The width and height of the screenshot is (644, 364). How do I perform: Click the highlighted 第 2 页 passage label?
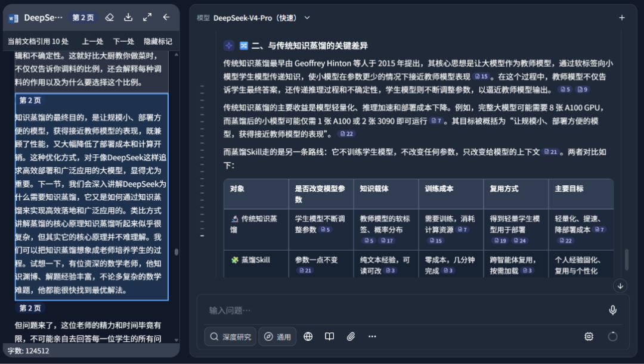tap(30, 101)
